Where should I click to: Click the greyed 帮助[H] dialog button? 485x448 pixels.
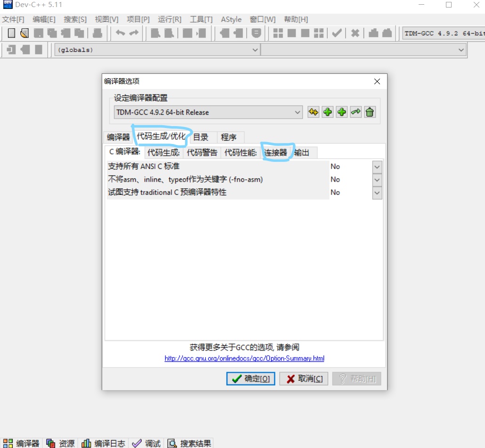[356, 379]
